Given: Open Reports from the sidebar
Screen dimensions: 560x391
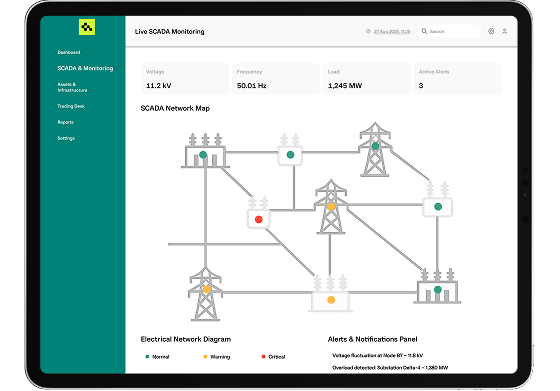Looking at the screenshot, I should point(65,122).
